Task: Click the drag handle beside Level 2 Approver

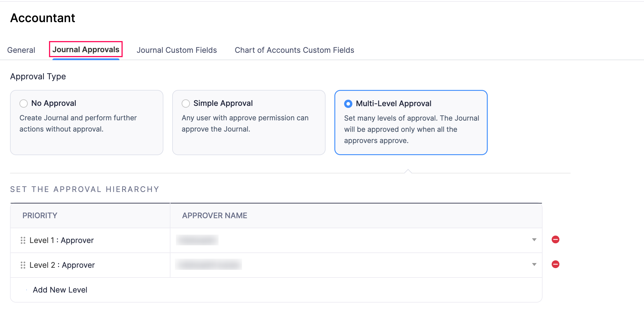Action: point(24,265)
